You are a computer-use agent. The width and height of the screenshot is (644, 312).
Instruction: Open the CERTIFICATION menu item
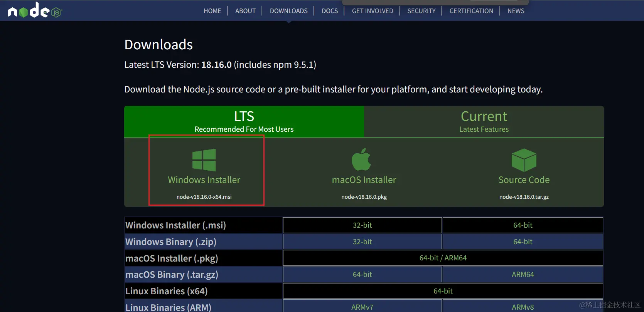pyautogui.click(x=471, y=11)
